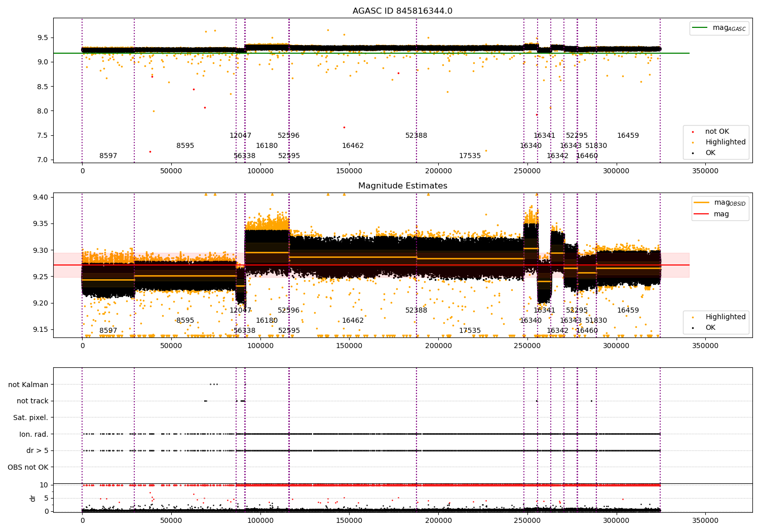Click the "Ion. rad." axis label
The width and height of the screenshot is (760, 532).
pos(34,434)
